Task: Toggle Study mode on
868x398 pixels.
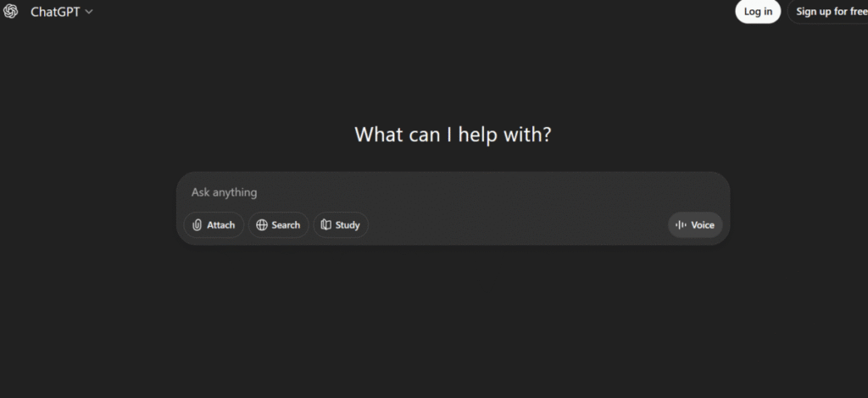Action: pos(341,225)
